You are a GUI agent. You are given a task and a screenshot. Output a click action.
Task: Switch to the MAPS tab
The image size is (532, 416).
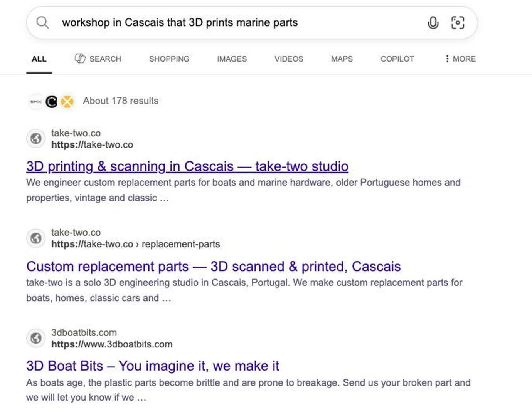342,59
